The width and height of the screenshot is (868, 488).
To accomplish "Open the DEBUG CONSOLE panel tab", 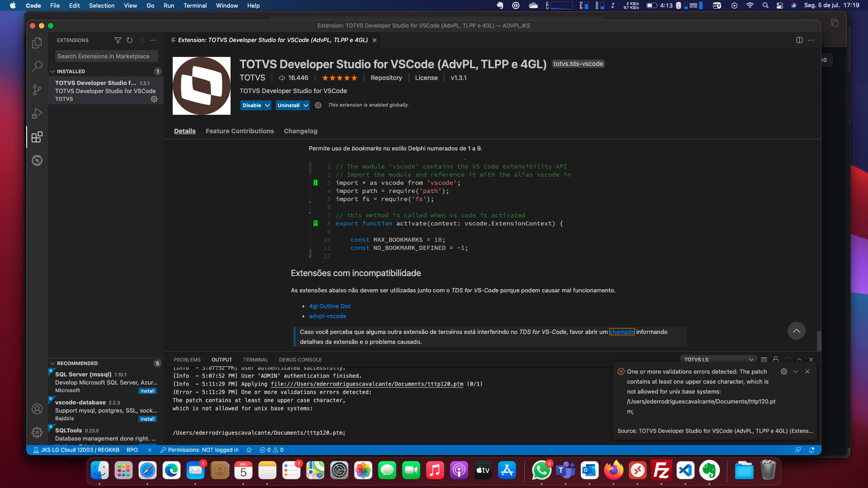I will coord(300,360).
